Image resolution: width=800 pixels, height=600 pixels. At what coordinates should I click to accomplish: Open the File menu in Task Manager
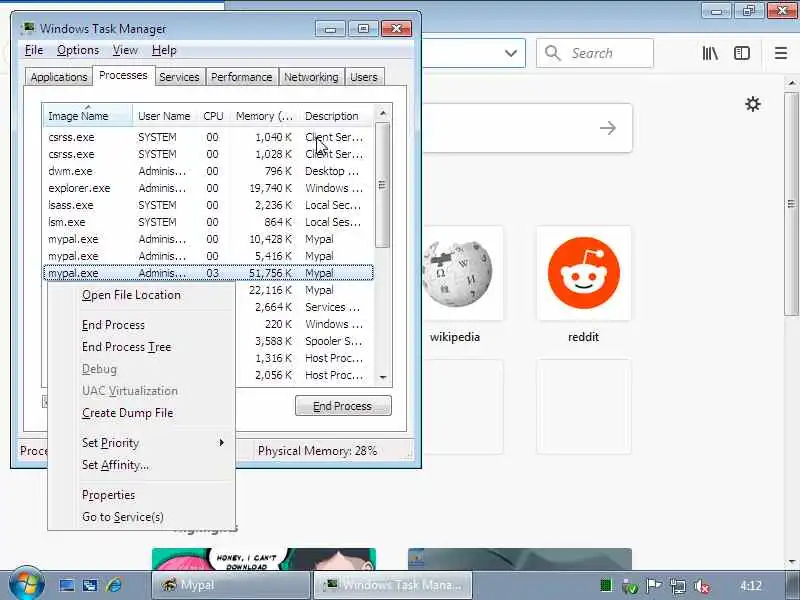tap(34, 50)
